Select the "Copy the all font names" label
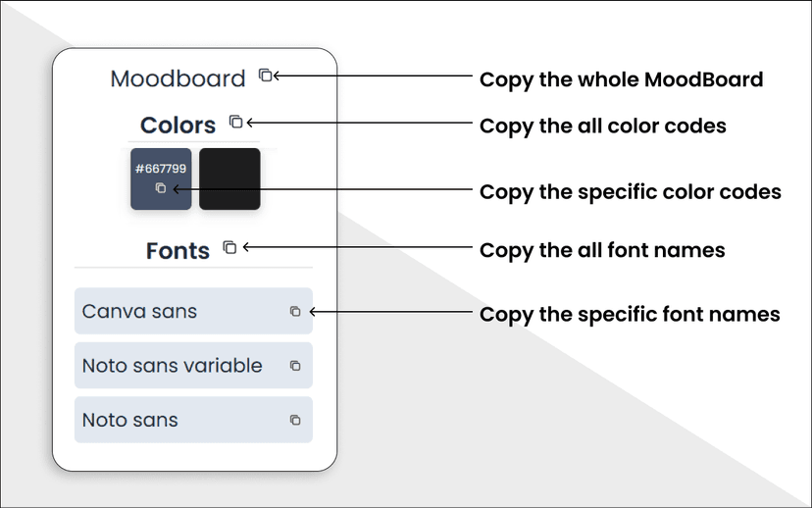This screenshot has width=812, height=508. (x=602, y=250)
